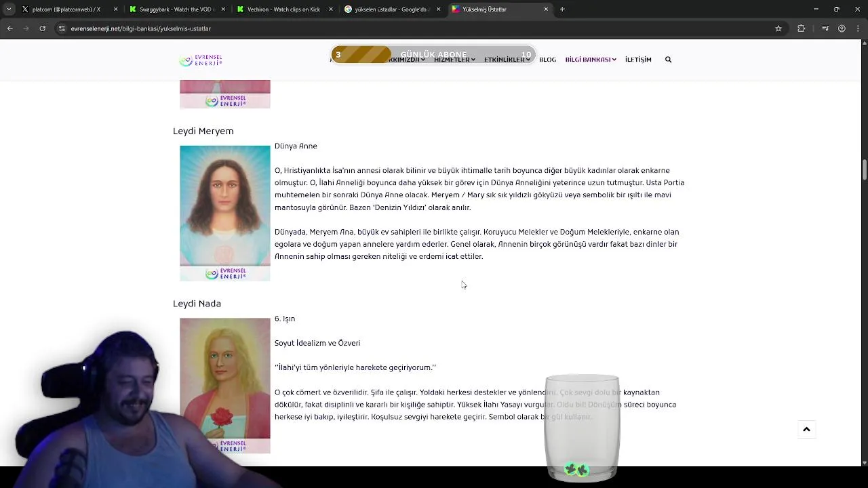Click the quote 'İlahi'yi tüm yönleriyle harekete geçiriyorum'
868x488 pixels.
pos(355,367)
